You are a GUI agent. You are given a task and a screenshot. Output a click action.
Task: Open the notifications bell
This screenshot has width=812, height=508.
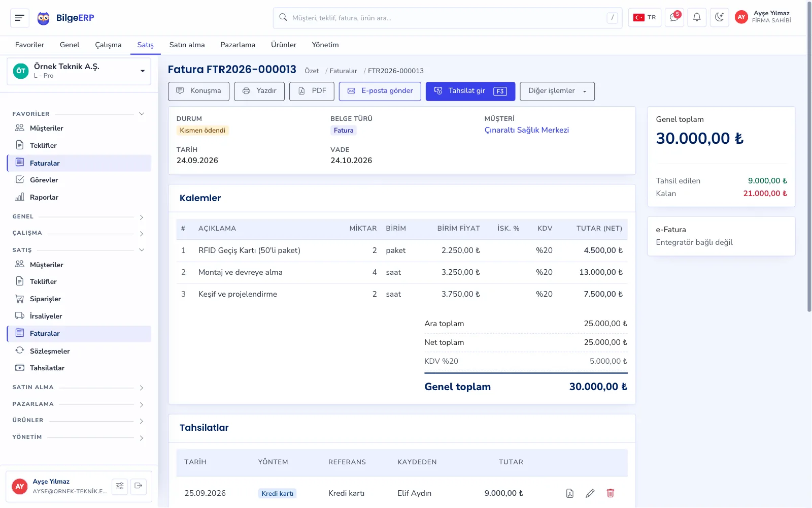[697, 18]
